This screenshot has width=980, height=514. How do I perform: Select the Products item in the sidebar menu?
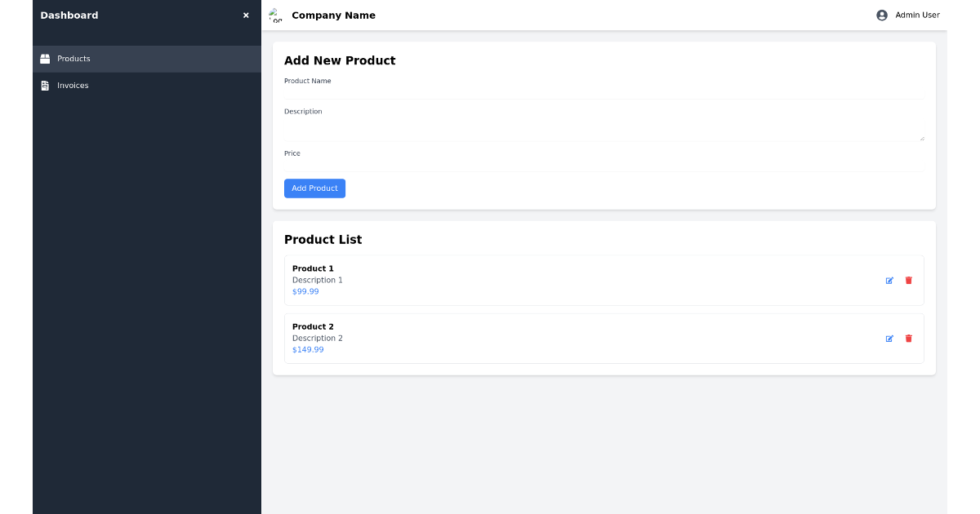(73, 58)
